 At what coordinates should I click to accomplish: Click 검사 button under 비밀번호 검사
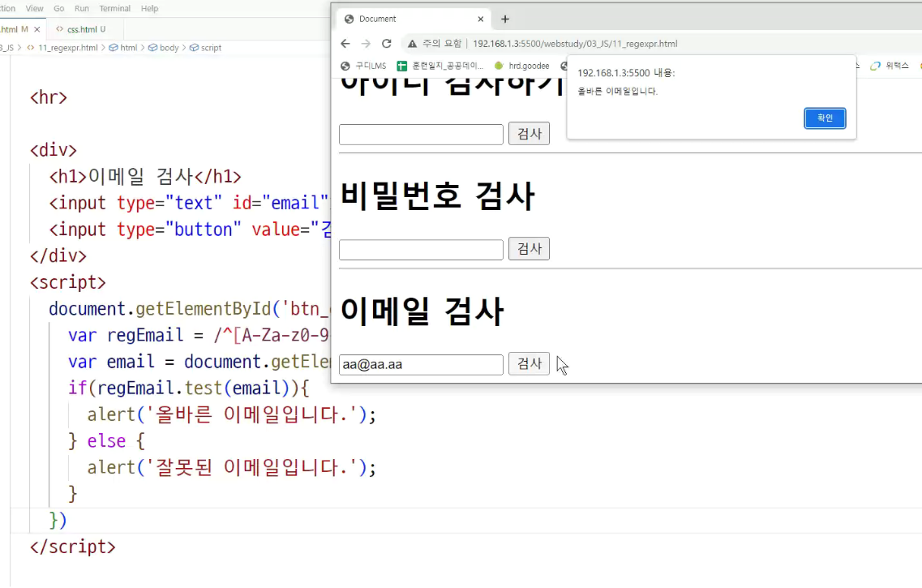click(529, 249)
